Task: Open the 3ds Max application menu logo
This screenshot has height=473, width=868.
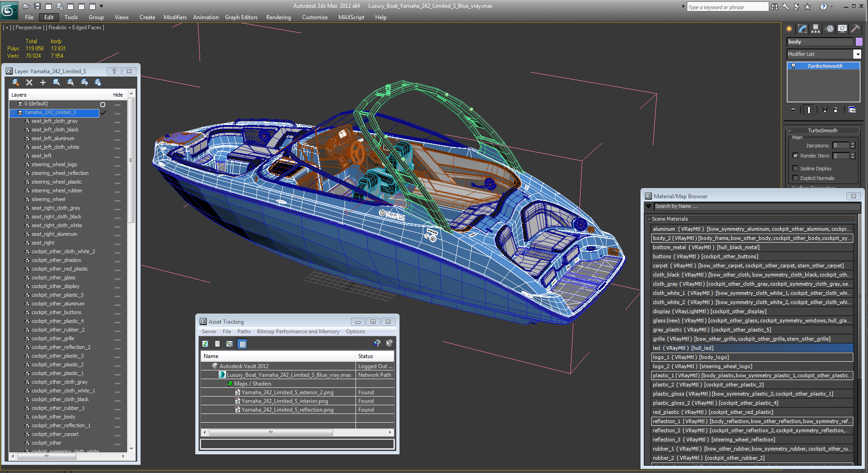Action: [x=9, y=10]
